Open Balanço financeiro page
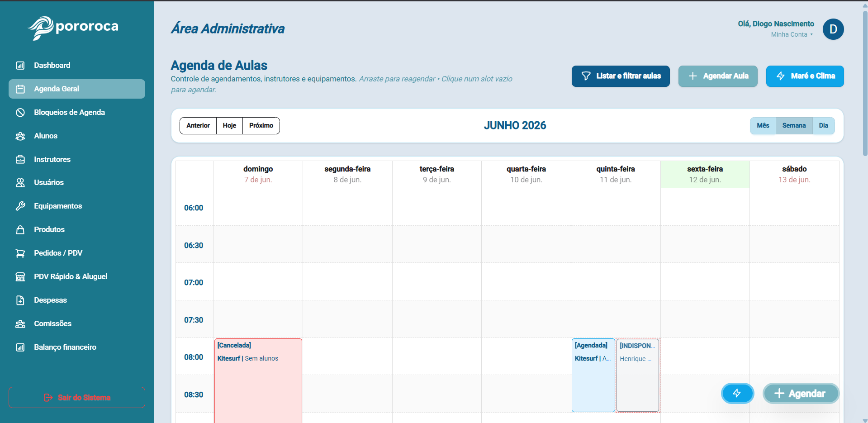This screenshot has height=423, width=868. (x=77, y=347)
